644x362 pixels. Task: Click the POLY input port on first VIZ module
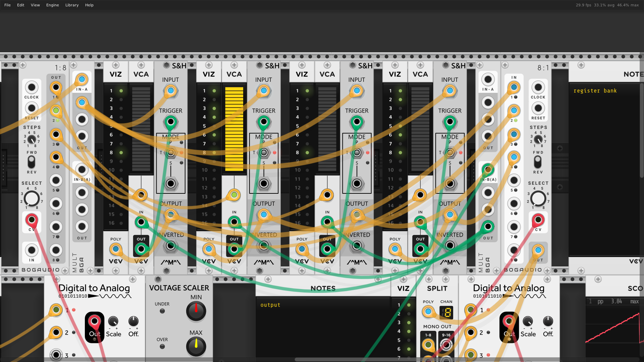point(116,249)
